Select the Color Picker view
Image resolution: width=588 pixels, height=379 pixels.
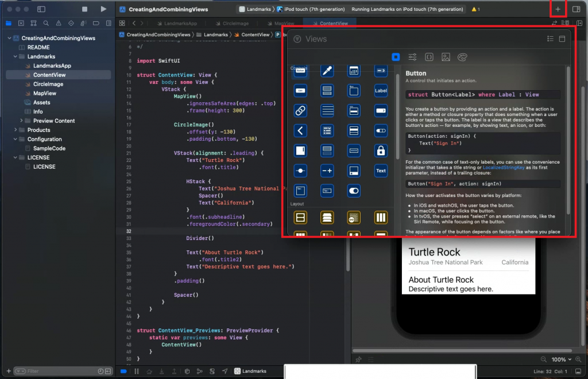tap(327, 71)
